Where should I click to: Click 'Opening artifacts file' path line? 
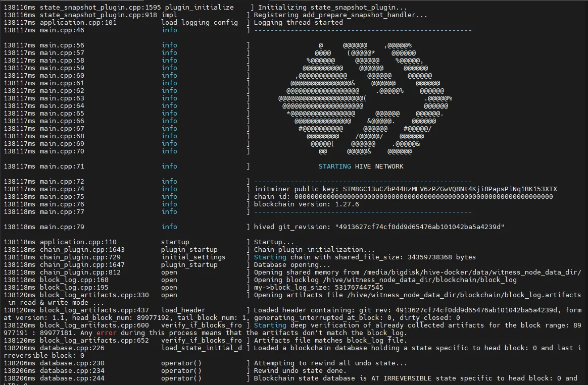pyautogui.click(x=417, y=295)
